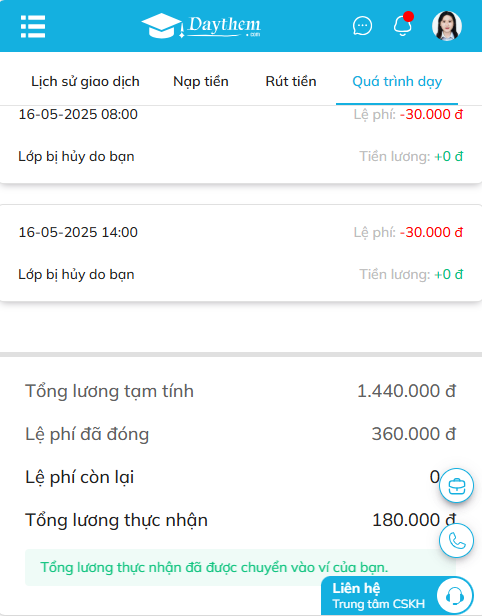Tap the floating phone call icon
Image resolution: width=482 pixels, height=616 pixels.
[x=456, y=541]
